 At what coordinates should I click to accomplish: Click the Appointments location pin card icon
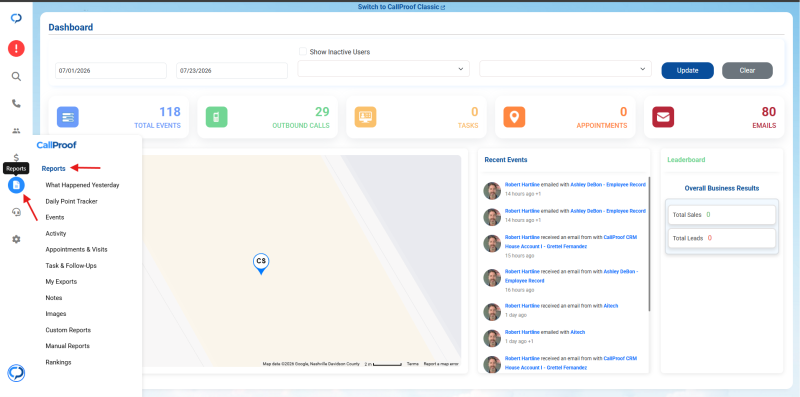tap(514, 117)
